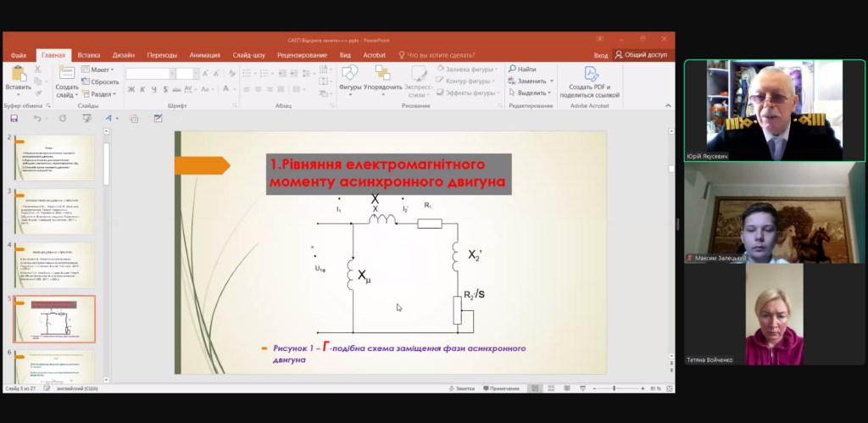Click the lightbulb Tell me search box

(437, 55)
